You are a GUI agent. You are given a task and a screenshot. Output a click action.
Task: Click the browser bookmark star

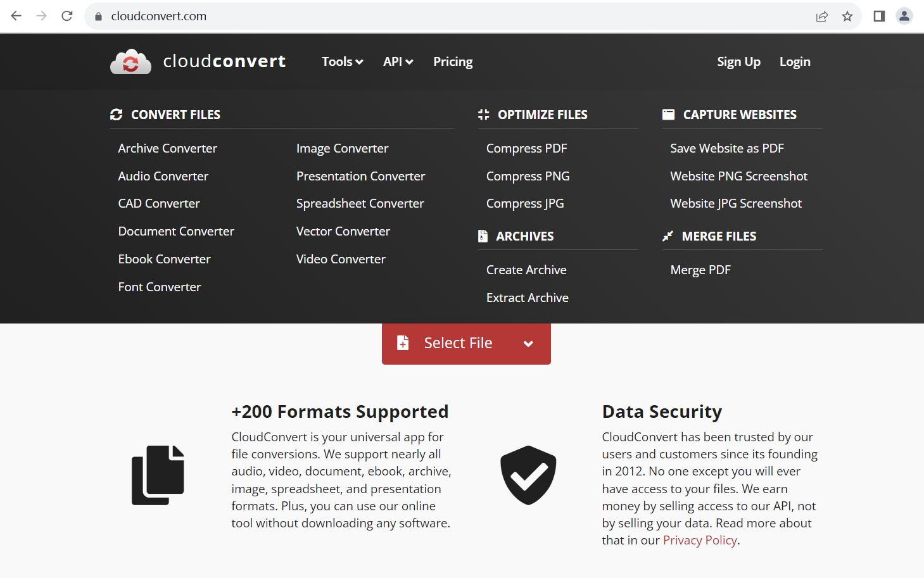(847, 16)
